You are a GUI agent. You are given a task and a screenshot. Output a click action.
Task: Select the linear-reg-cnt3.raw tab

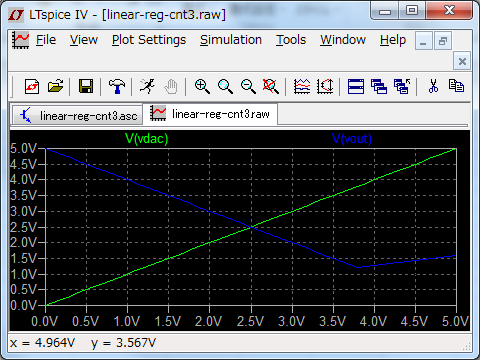point(210,114)
